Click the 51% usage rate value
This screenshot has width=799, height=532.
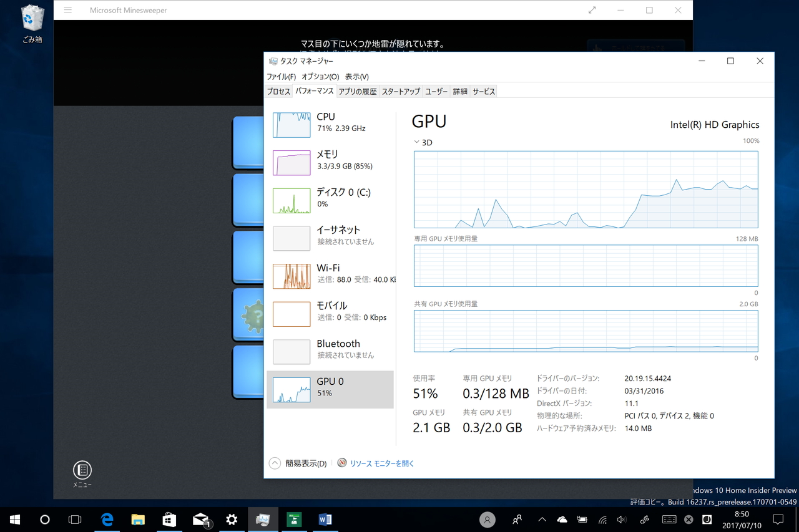pyautogui.click(x=425, y=394)
